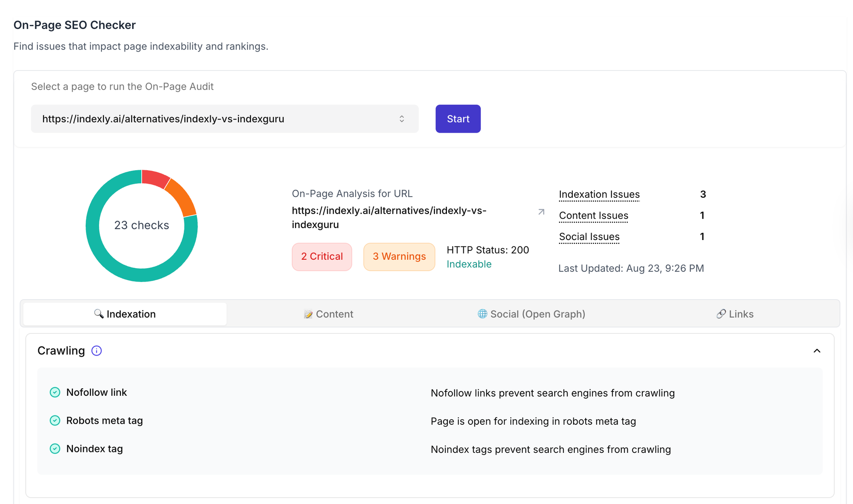Click the Social Issues label
The width and height of the screenshot is (853, 504).
(589, 237)
